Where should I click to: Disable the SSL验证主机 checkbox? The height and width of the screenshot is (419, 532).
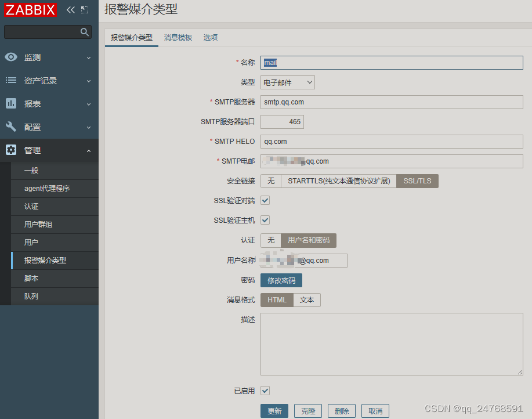pos(265,220)
